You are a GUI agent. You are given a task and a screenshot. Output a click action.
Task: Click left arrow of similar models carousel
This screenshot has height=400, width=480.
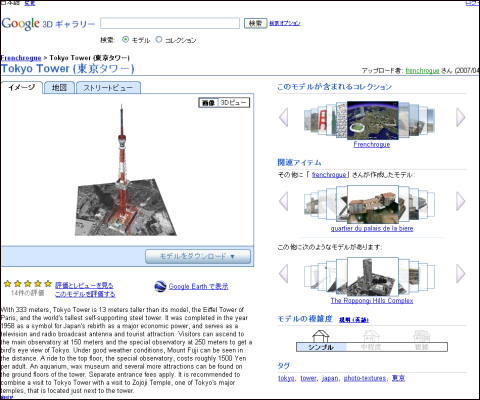click(x=284, y=273)
